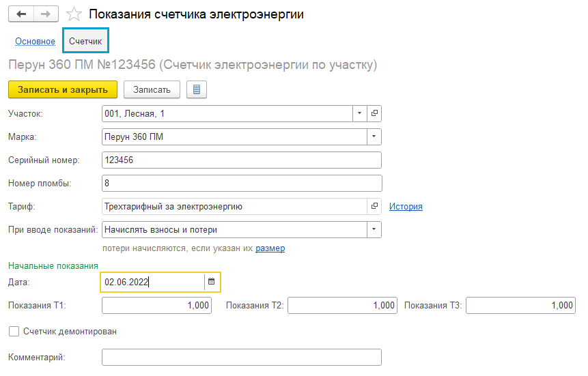Expand the Участок dropdown list
The height and width of the screenshot is (376, 588).
click(x=360, y=114)
